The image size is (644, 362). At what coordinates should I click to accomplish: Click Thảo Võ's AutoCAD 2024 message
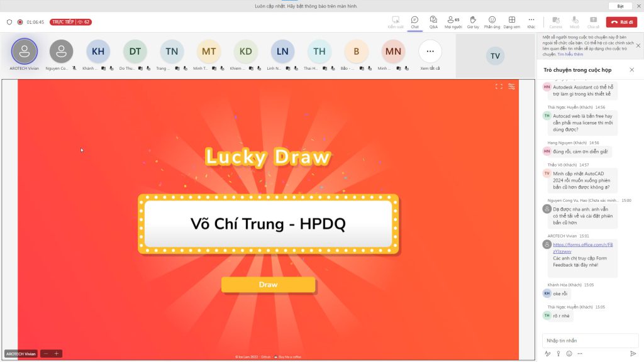[582, 180]
